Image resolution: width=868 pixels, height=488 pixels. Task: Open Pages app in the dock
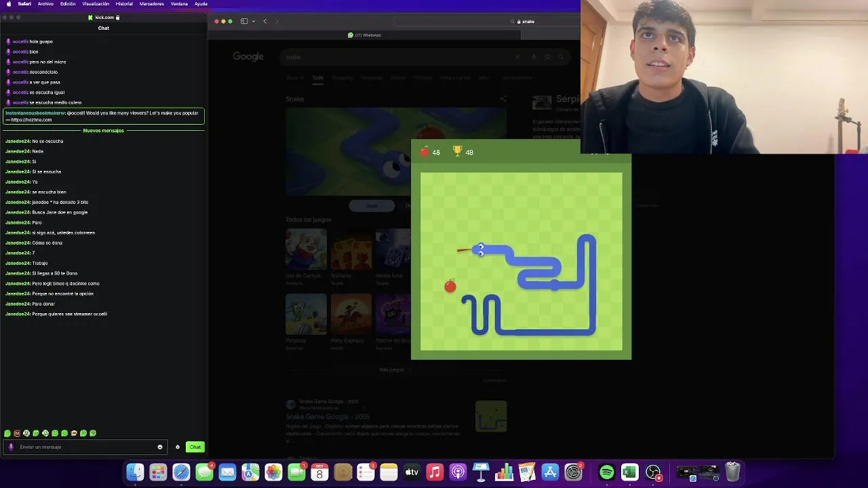coord(527,472)
